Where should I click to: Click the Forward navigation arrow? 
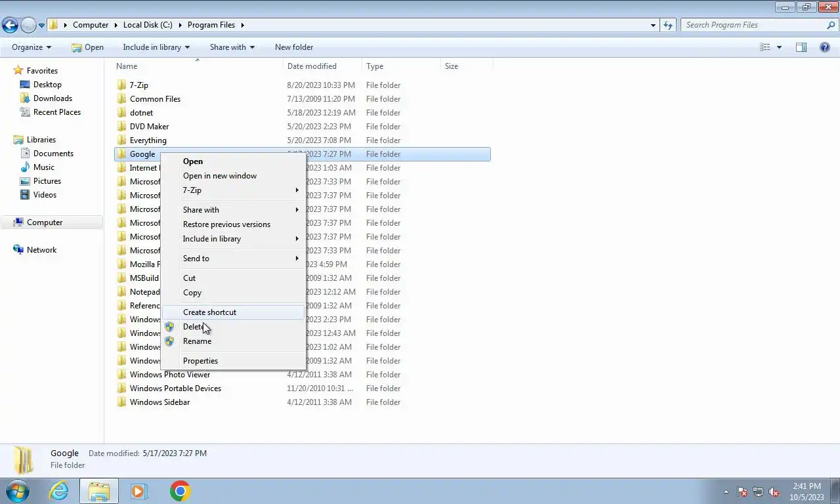click(x=28, y=26)
